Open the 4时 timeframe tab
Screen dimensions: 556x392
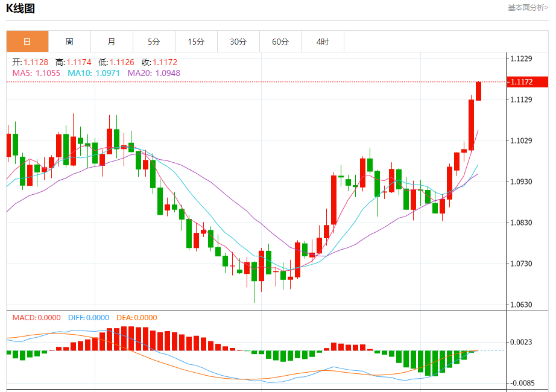tap(323, 42)
